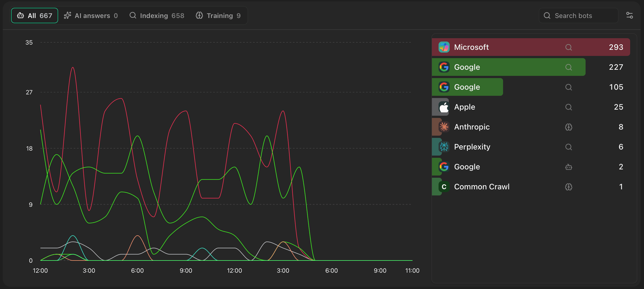Click the magnifier icon in Indexing tab
The width and height of the screenshot is (644, 289).
pyautogui.click(x=133, y=15)
